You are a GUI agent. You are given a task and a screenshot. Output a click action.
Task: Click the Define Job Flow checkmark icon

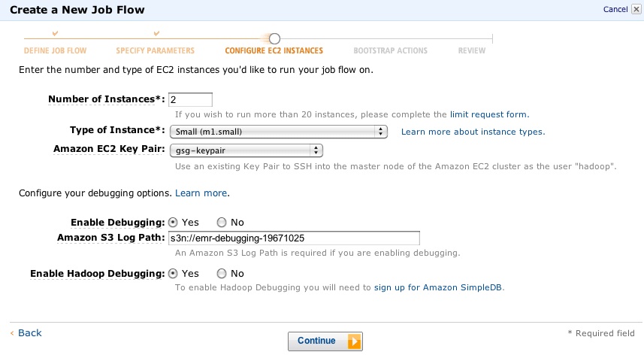click(55, 34)
